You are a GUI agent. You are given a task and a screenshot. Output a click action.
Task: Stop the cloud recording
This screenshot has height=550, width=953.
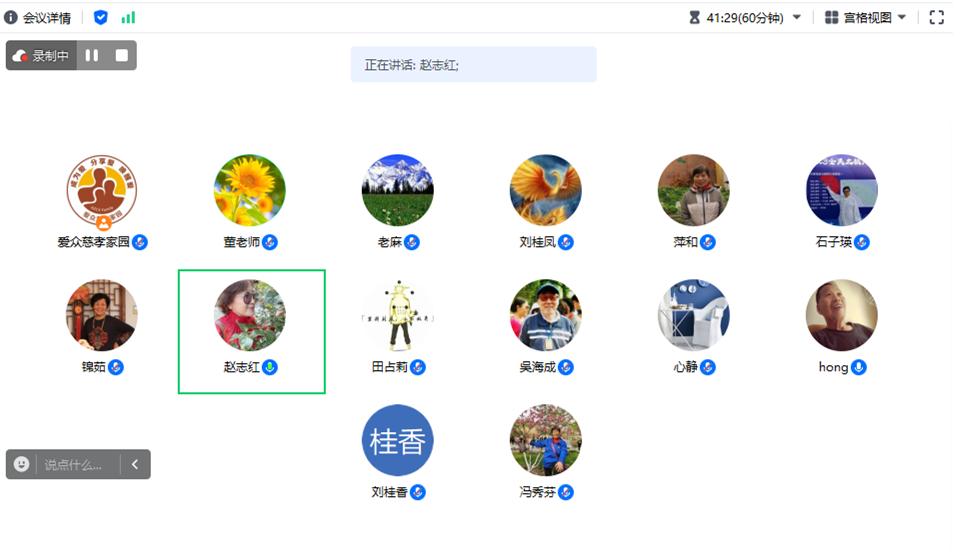point(122,55)
